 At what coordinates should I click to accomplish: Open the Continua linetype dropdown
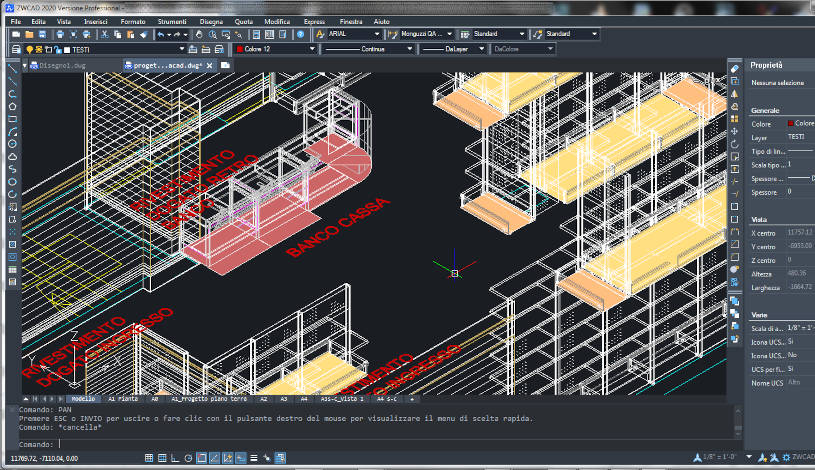(x=368, y=49)
